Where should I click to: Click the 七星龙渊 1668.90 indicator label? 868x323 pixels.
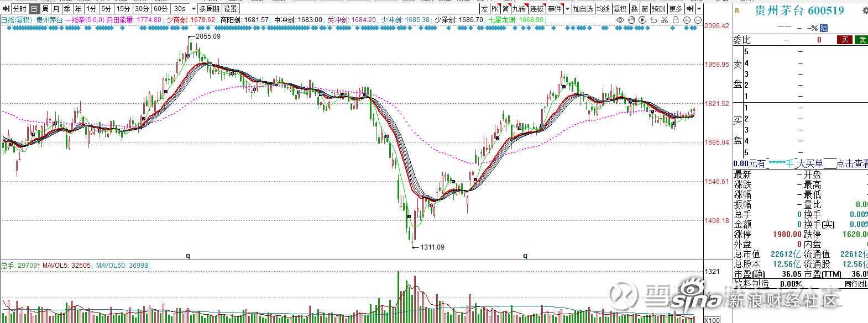click(x=516, y=20)
